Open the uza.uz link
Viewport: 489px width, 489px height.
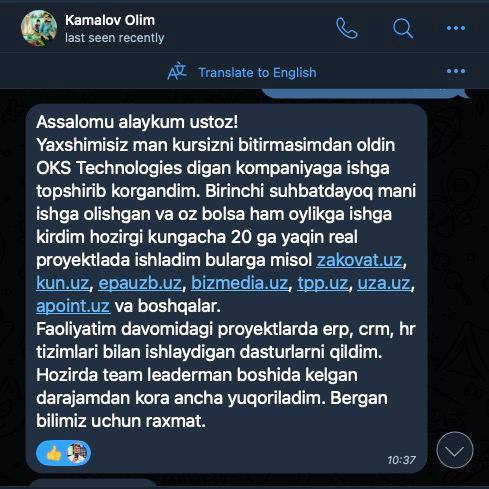(x=384, y=283)
